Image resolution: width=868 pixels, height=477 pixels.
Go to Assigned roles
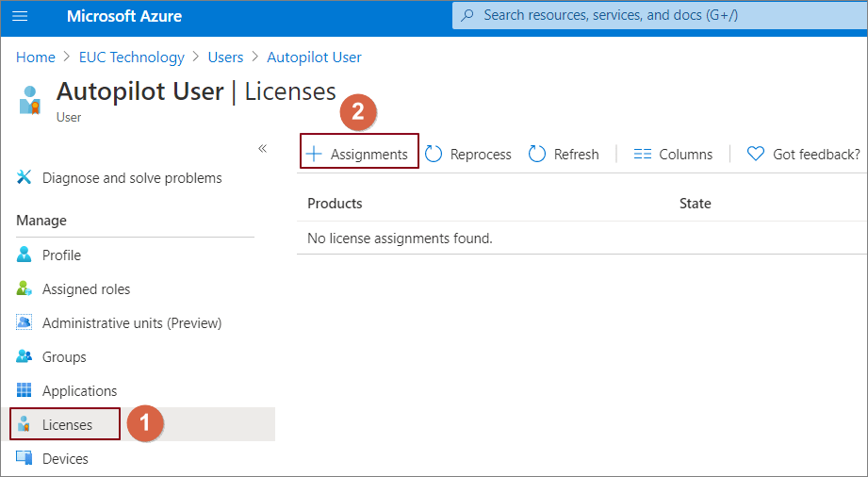87,289
